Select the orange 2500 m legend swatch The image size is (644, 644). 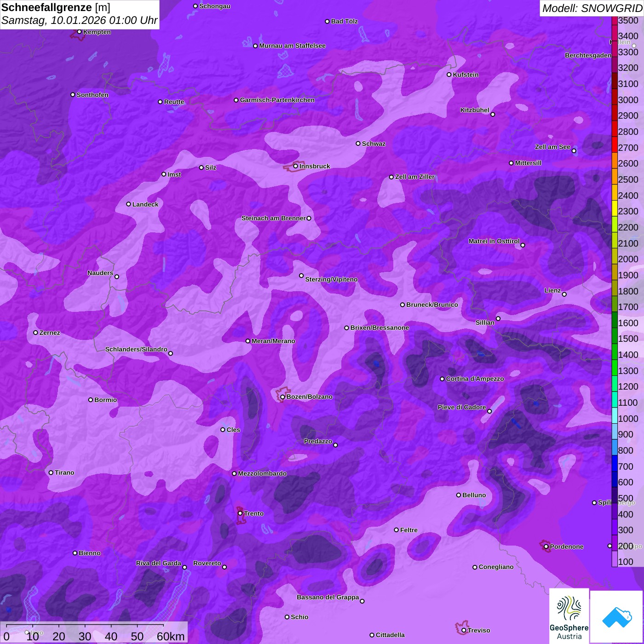coord(614,176)
